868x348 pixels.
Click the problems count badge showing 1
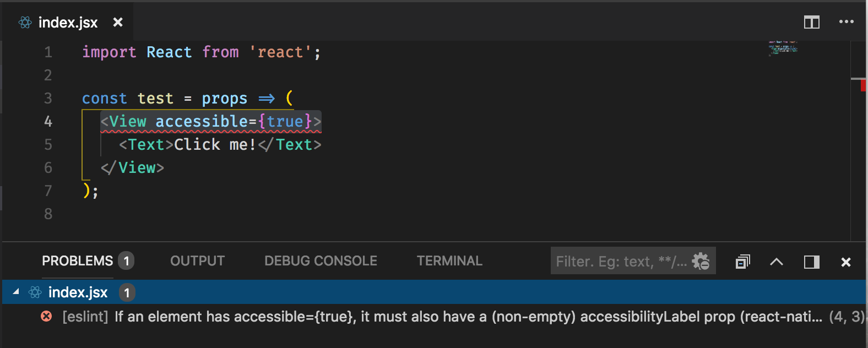(x=126, y=262)
